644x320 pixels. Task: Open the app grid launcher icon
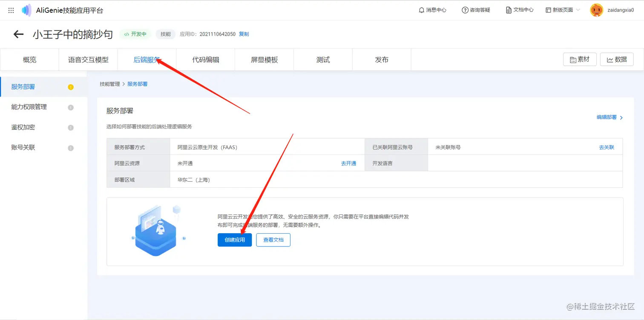(11, 10)
